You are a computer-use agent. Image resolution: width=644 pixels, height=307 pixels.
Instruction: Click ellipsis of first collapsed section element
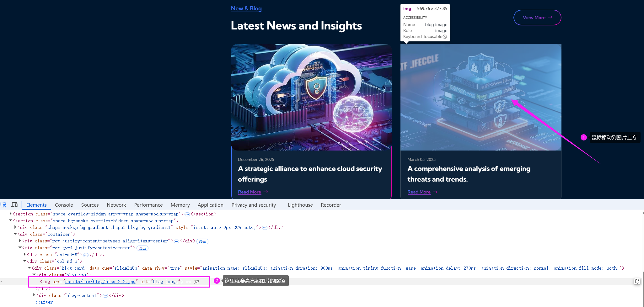[x=187, y=214]
